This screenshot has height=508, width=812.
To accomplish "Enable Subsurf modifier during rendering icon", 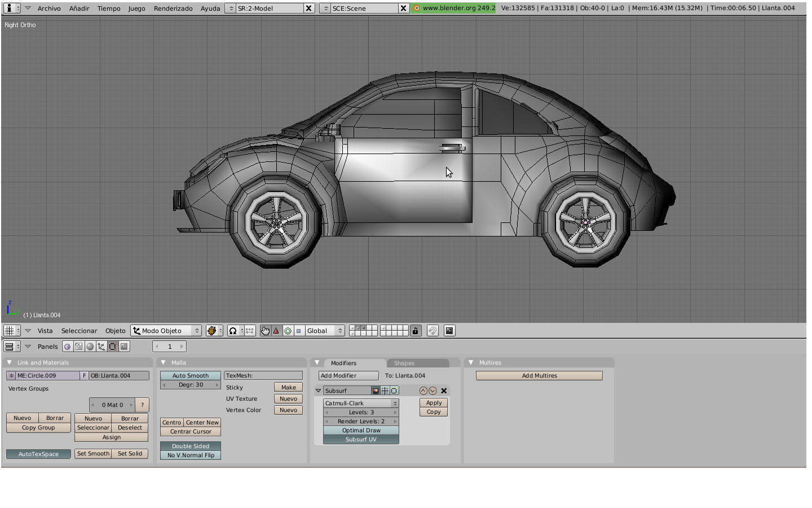I will (x=376, y=391).
